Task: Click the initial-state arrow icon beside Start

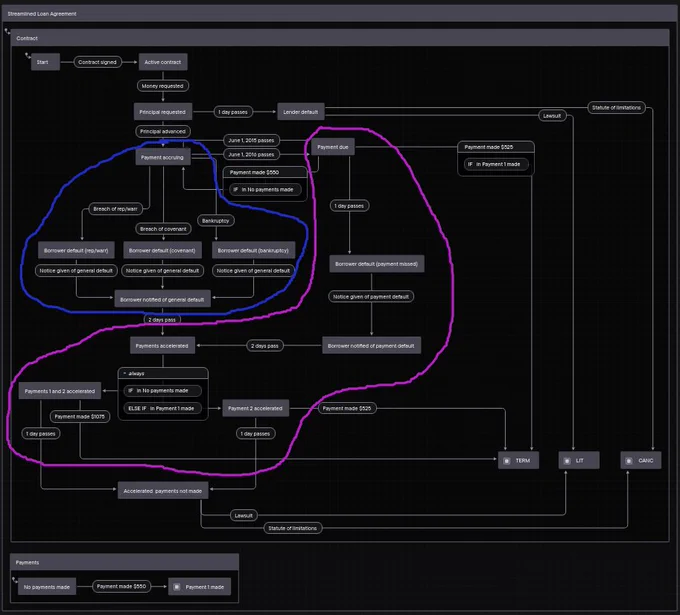Action: pos(28,56)
